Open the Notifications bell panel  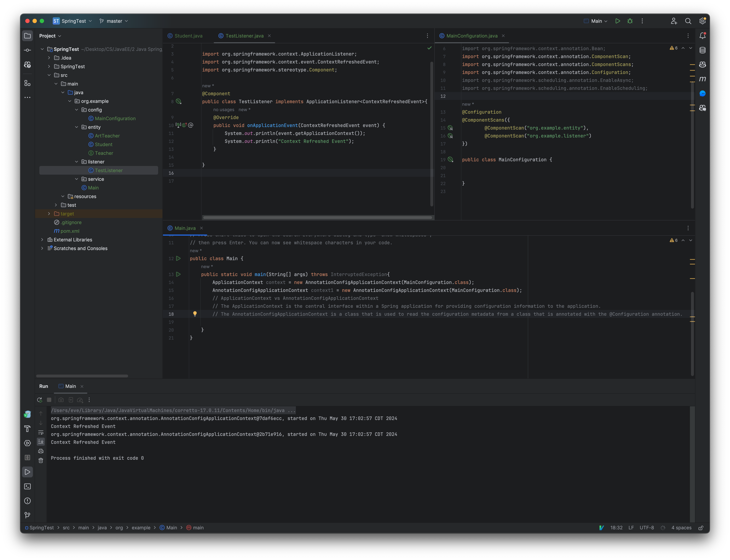703,36
